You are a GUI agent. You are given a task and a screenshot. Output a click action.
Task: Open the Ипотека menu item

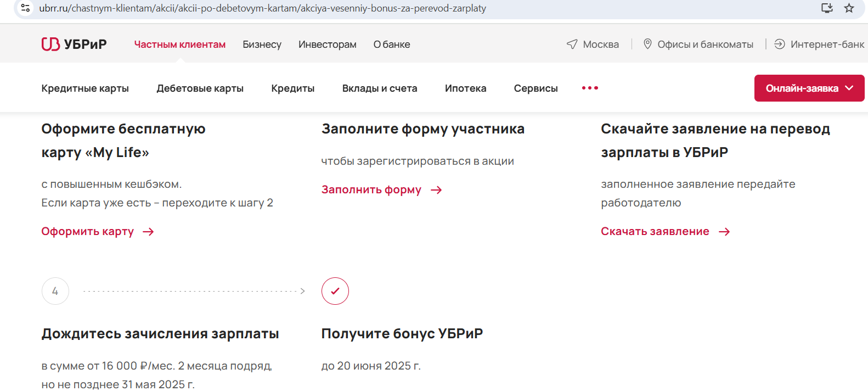(x=465, y=88)
